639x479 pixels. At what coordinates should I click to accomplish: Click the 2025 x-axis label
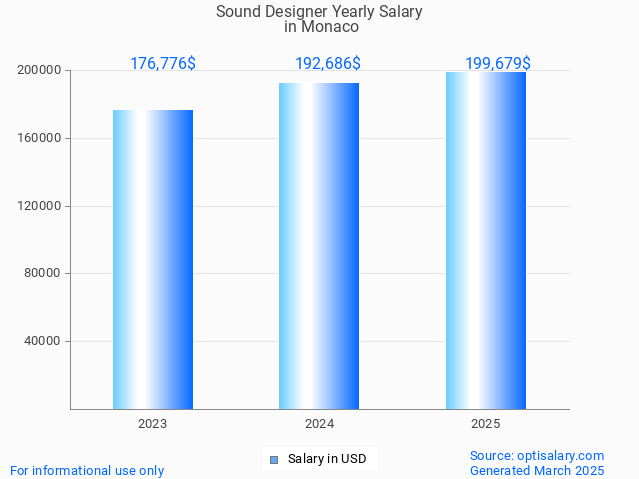point(486,424)
